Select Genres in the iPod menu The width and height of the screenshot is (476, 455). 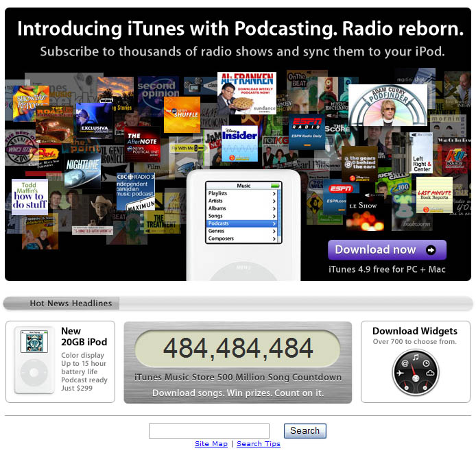(x=242, y=231)
